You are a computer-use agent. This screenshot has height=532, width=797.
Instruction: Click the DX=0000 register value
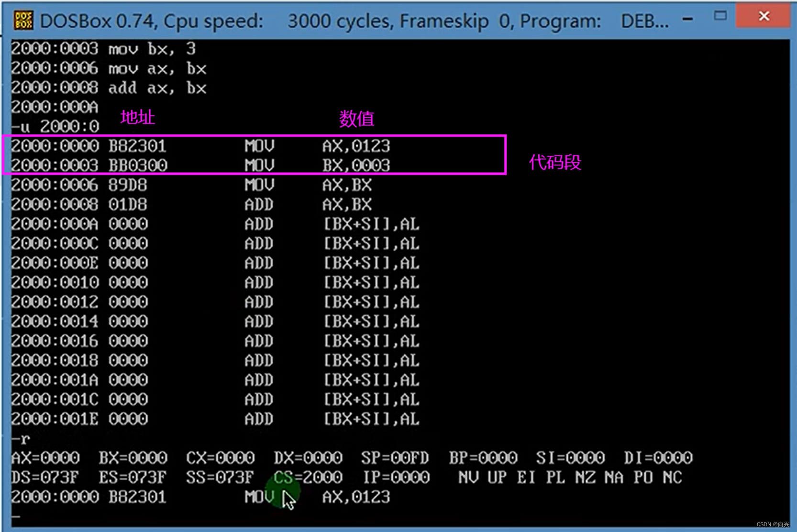pos(308,458)
